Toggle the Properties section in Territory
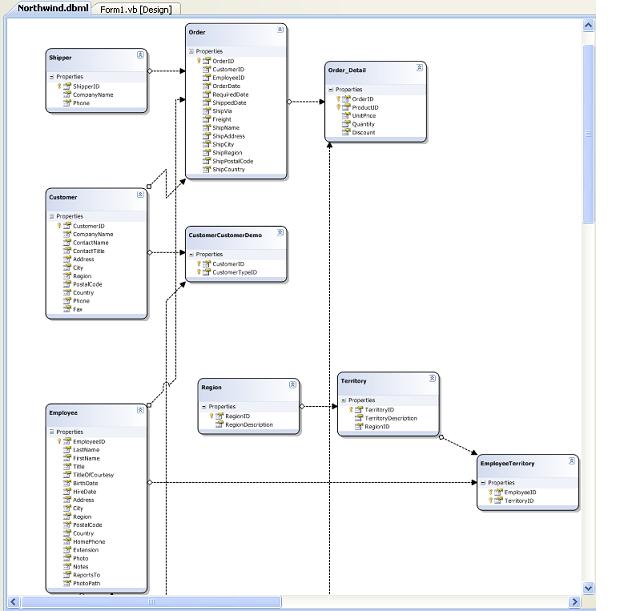This screenshot has height=611, width=624. point(344,400)
